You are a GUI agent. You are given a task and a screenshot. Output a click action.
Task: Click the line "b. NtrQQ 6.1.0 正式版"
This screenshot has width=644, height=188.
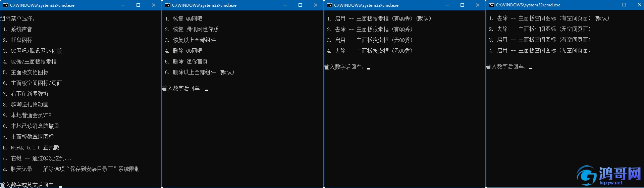coord(31,148)
